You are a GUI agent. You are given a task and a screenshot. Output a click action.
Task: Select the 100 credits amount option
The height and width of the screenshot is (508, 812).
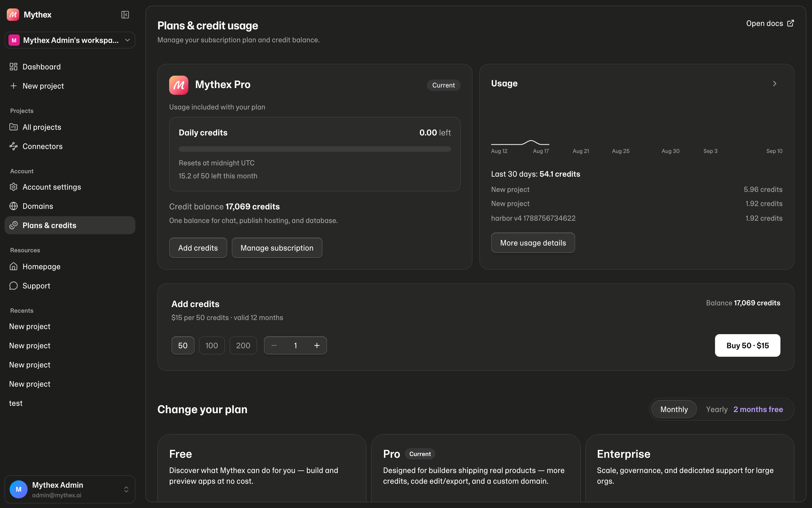click(x=212, y=345)
